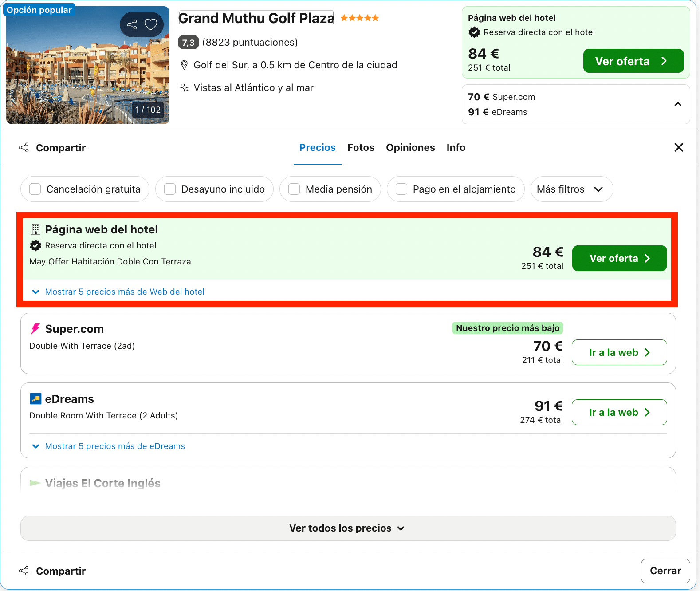
Task: Click Golf del Sur location text
Action: click(295, 65)
